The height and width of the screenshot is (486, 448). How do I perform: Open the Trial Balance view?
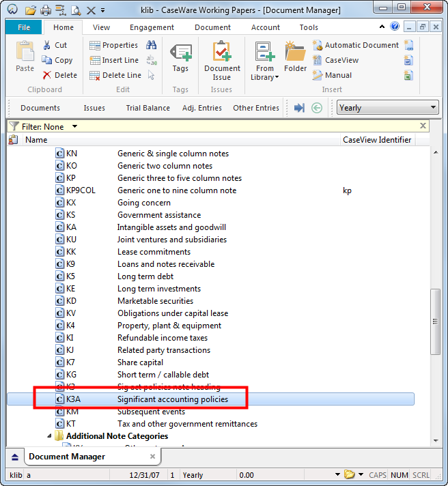148,108
